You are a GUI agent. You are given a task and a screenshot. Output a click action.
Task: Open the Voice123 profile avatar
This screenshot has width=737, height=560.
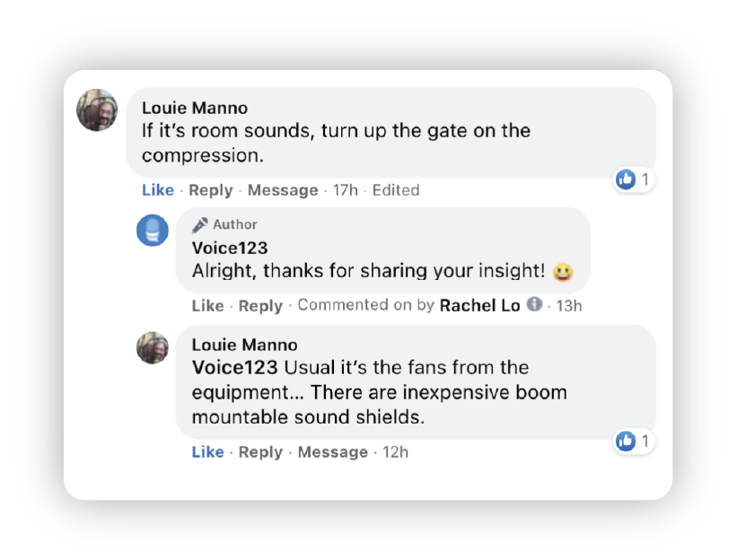pos(153,231)
